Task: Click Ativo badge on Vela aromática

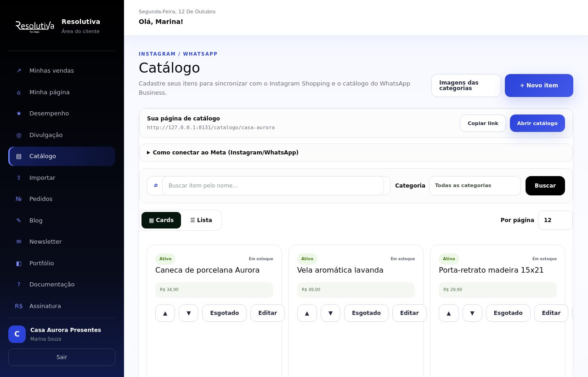Action: coord(307,259)
